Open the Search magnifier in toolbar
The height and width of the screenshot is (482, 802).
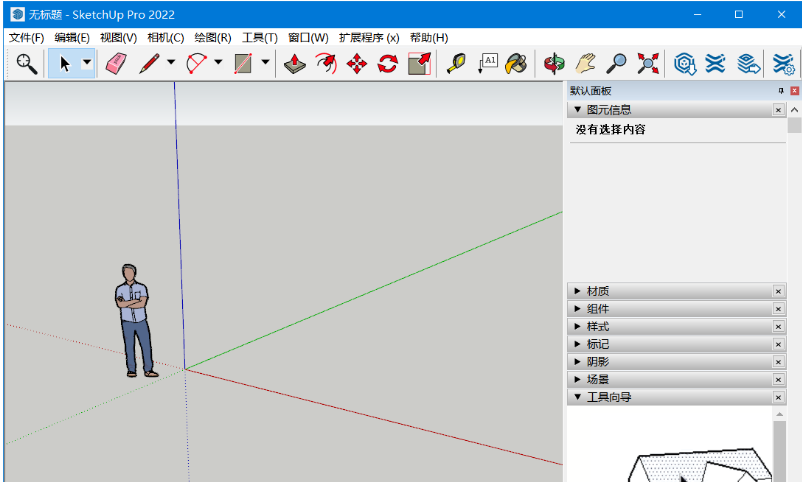(x=27, y=64)
